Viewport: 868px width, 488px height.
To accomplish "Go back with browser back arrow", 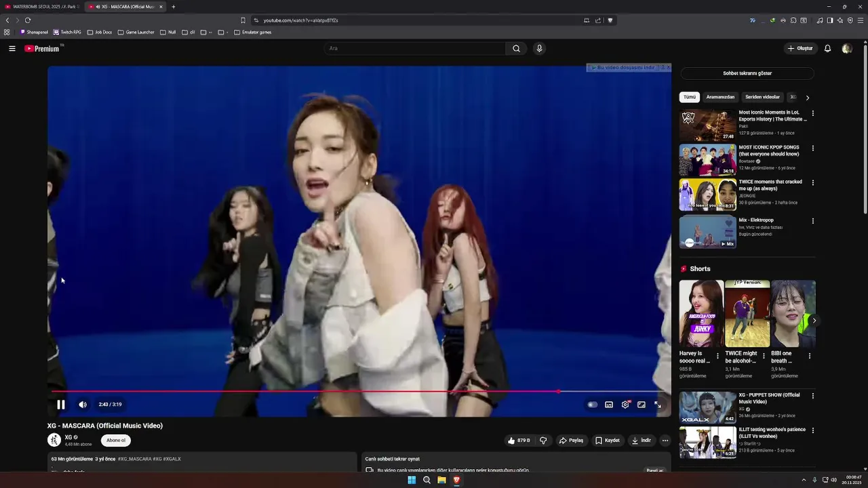I will pos(7,20).
